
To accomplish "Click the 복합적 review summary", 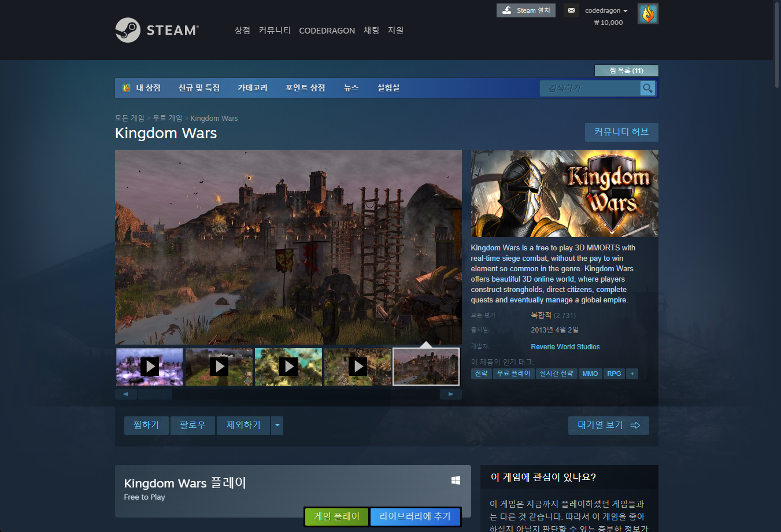I will click(541, 315).
